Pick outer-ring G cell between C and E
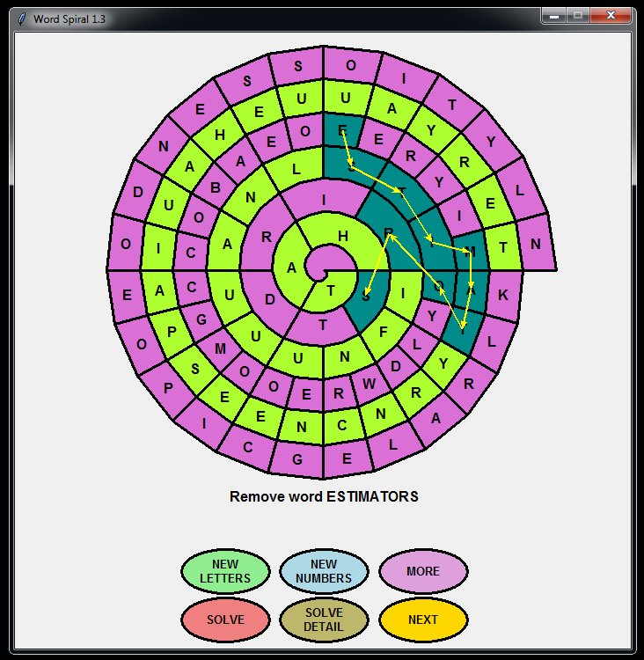 click(296, 458)
